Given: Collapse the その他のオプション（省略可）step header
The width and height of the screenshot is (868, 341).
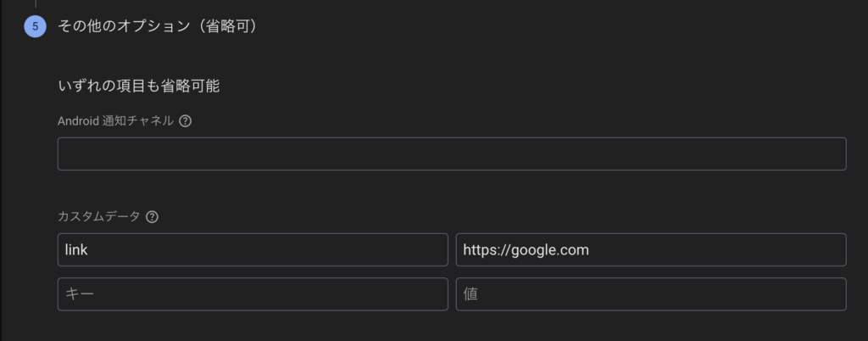Looking at the screenshot, I should 157,27.
